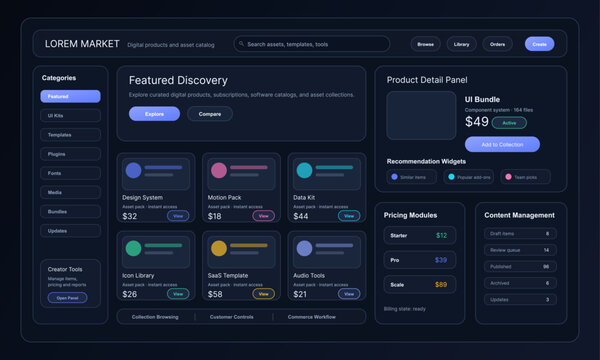Image resolution: width=600 pixels, height=360 pixels.
Task: Select the Templates category
Action: point(70,135)
